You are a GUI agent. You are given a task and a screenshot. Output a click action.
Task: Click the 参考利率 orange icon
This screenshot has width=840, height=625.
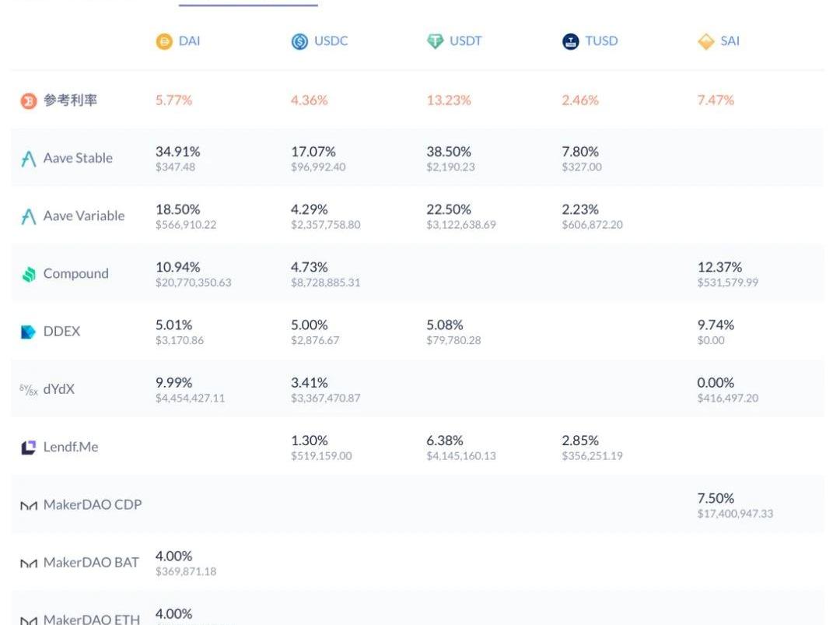coord(29,100)
